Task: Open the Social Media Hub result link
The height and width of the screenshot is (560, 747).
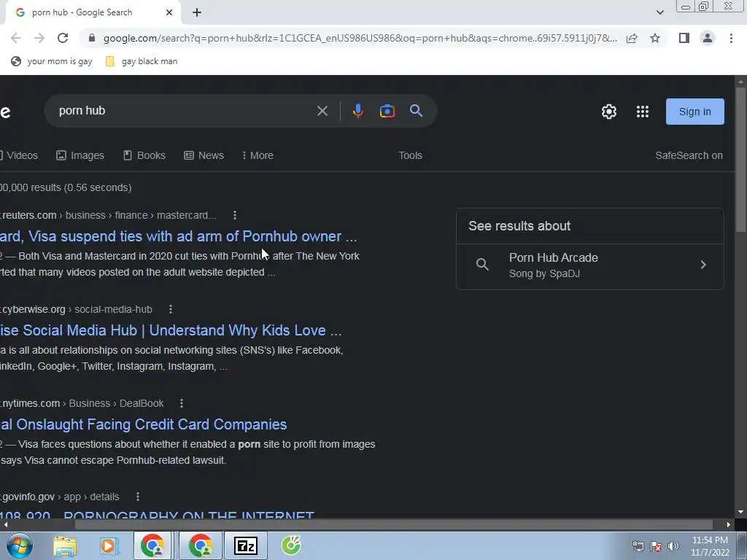Action: [171, 330]
